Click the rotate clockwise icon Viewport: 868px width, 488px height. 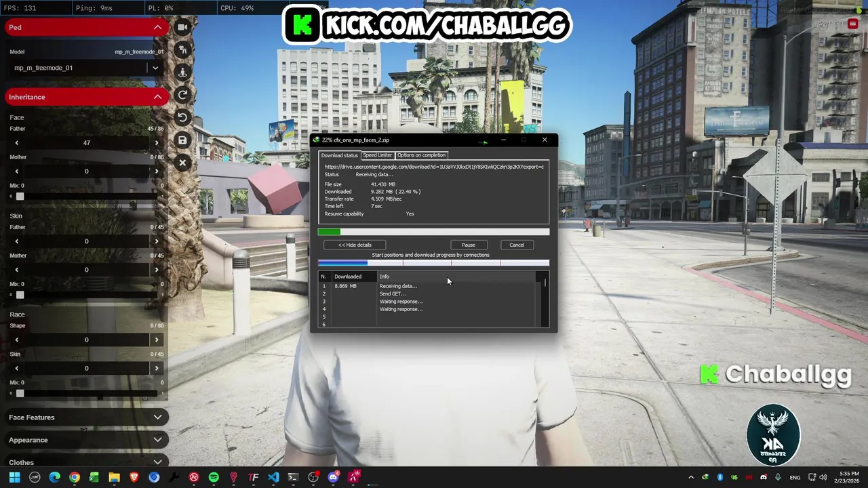182,95
